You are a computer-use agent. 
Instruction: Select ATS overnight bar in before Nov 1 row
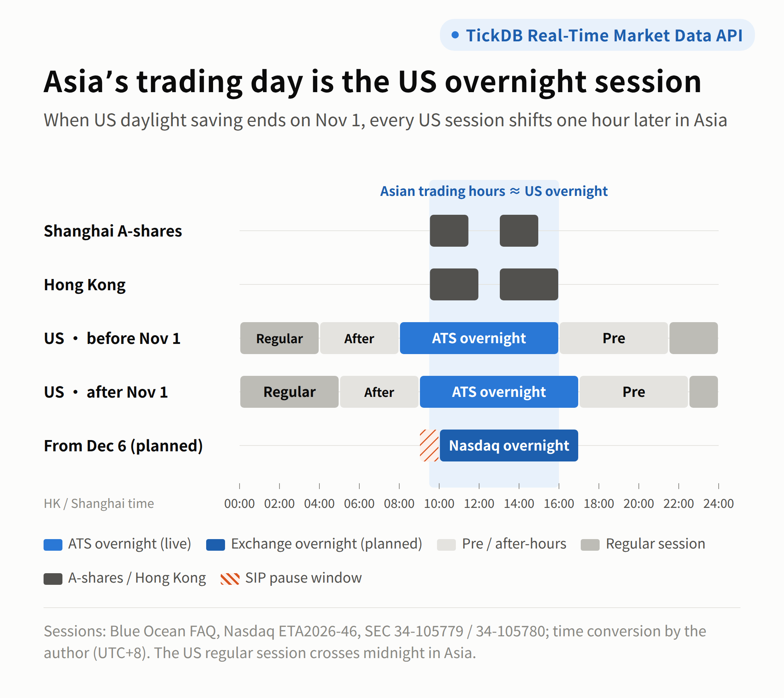pos(479,338)
